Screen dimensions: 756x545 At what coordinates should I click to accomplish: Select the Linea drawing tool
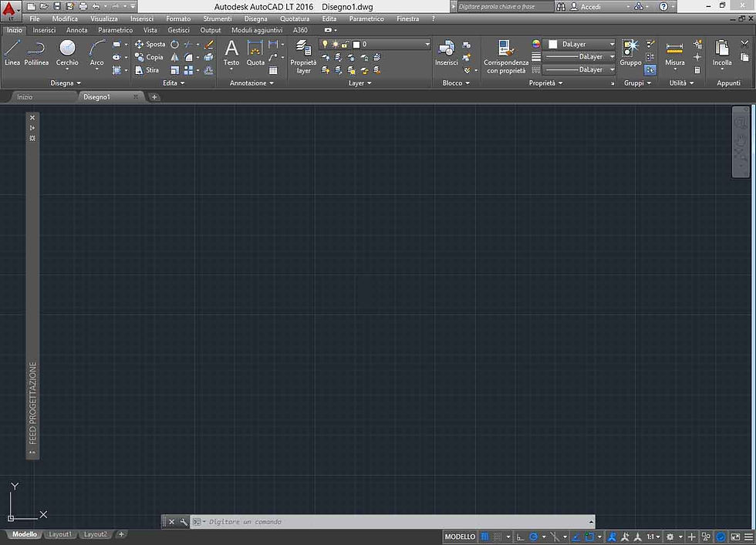click(12, 52)
